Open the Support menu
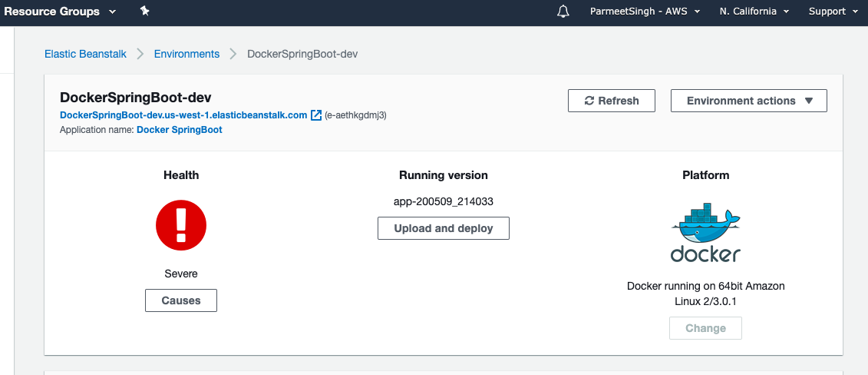Image resolution: width=868 pixels, height=375 pixels. point(833,11)
